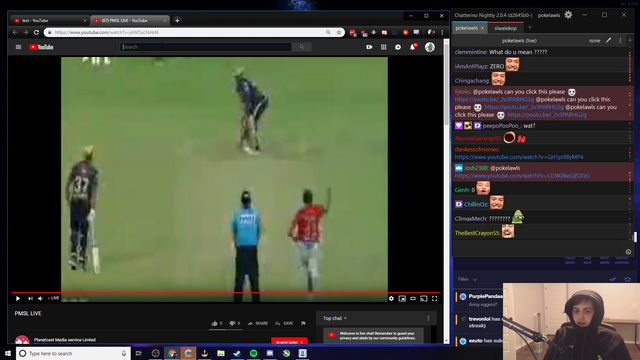640x360 pixels.
Task: Add a new split in Chatterino
Action: 630,40
